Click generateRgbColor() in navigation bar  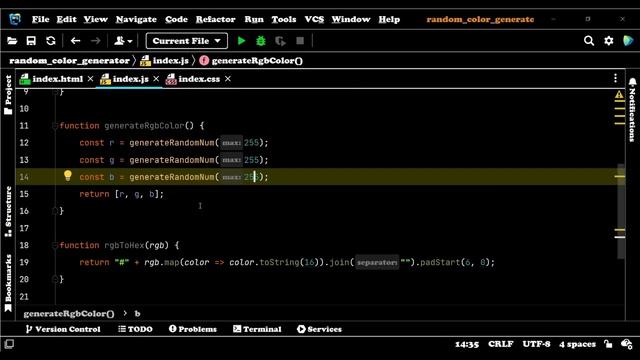[x=251, y=61]
